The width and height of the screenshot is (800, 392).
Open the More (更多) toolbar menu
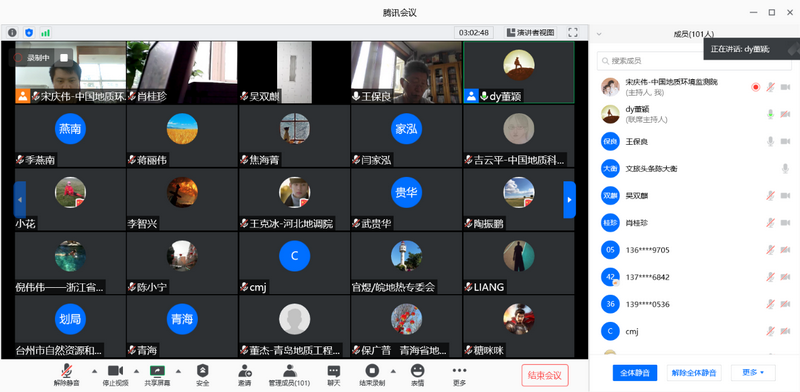(x=459, y=375)
